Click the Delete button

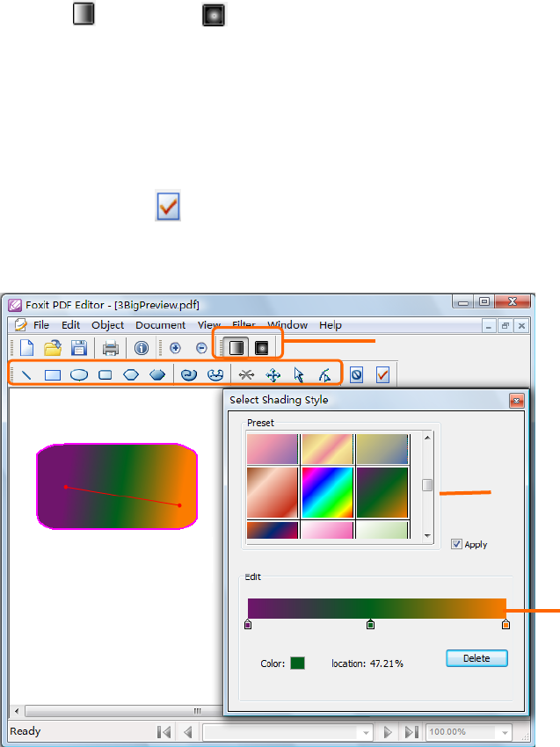click(x=476, y=658)
